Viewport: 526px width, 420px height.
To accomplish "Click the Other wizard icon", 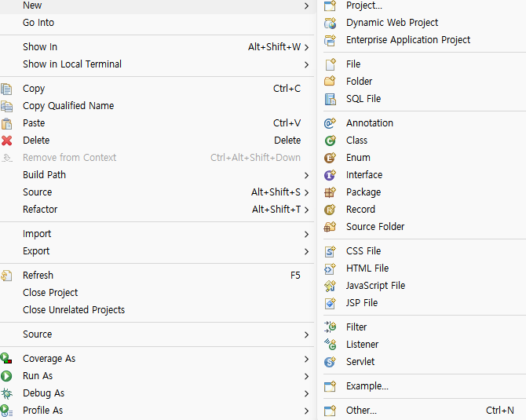I will pyautogui.click(x=330, y=411).
